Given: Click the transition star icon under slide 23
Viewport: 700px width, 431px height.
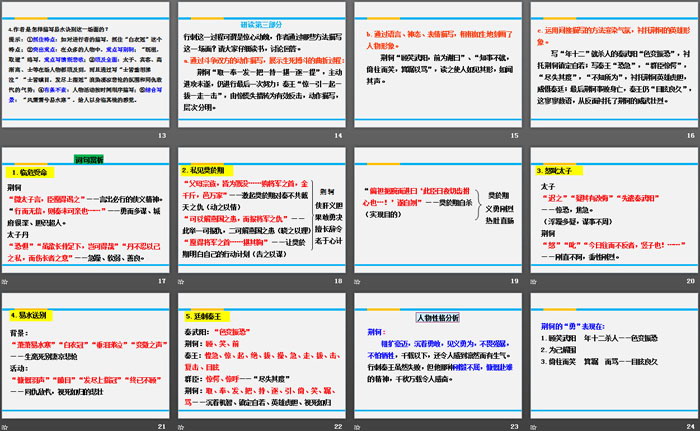Looking at the screenshot, I should point(359,425).
